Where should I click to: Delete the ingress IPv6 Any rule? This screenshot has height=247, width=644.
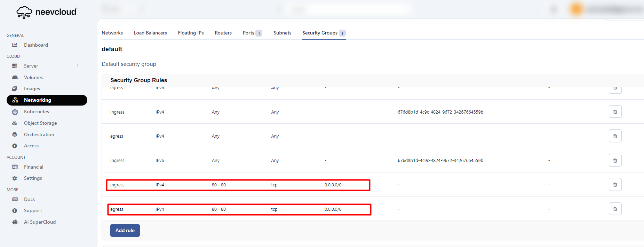(x=615, y=161)
